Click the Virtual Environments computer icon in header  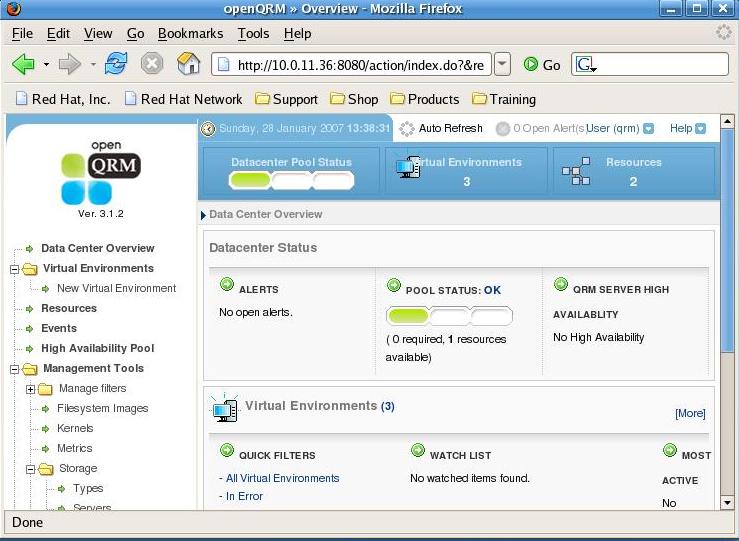(408, 167)
